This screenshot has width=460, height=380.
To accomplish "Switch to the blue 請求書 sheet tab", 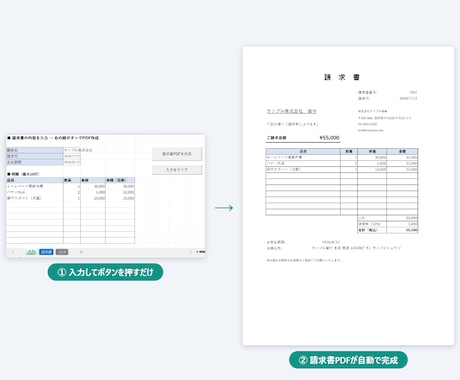I will tap(46, 252).
